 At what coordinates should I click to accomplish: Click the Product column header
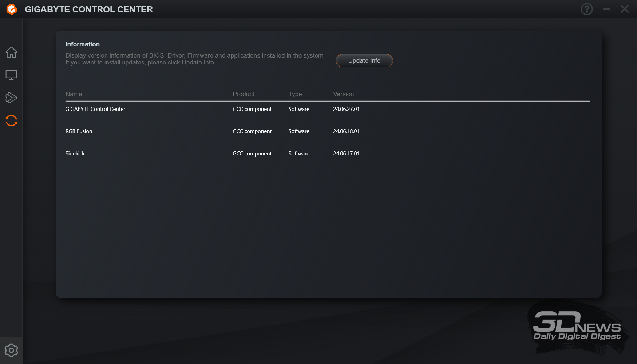[244, 94]
